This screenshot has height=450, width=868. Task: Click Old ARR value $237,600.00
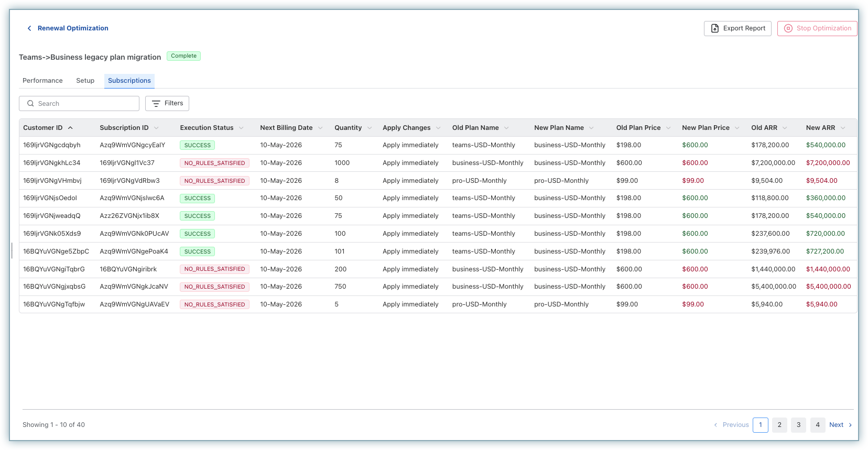[x=770, y=234]
